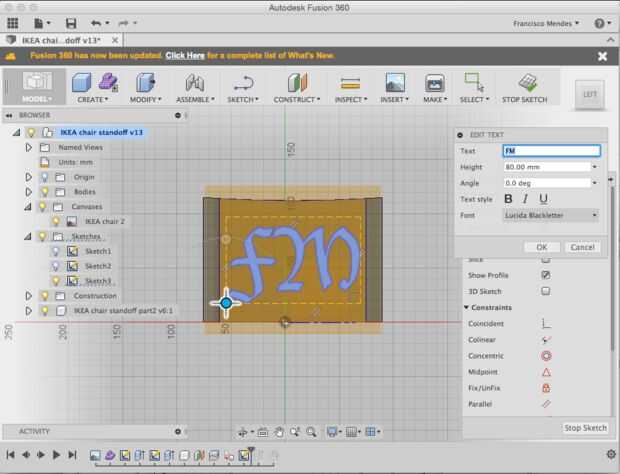Viewport: 620px width, 474px height.
Task: Collapse the Constraints section
Action: point(466,307)
